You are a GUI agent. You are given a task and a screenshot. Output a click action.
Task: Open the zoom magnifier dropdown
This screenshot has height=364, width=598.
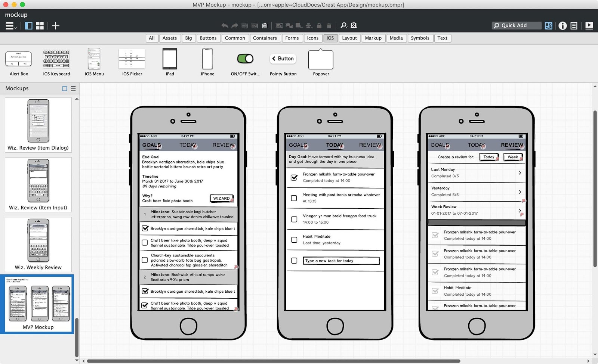344,25
